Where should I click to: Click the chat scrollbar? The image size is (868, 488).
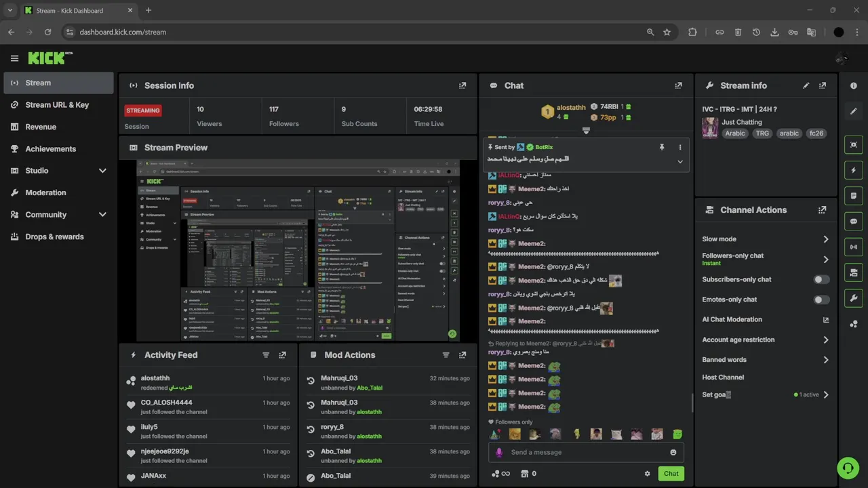(x=692, y=403)
